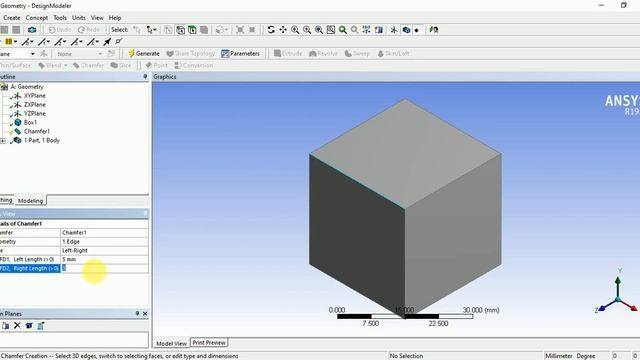Click the FD2 Right Length value field
Screen dimensions: 640x360
click(x=104, y=268)
